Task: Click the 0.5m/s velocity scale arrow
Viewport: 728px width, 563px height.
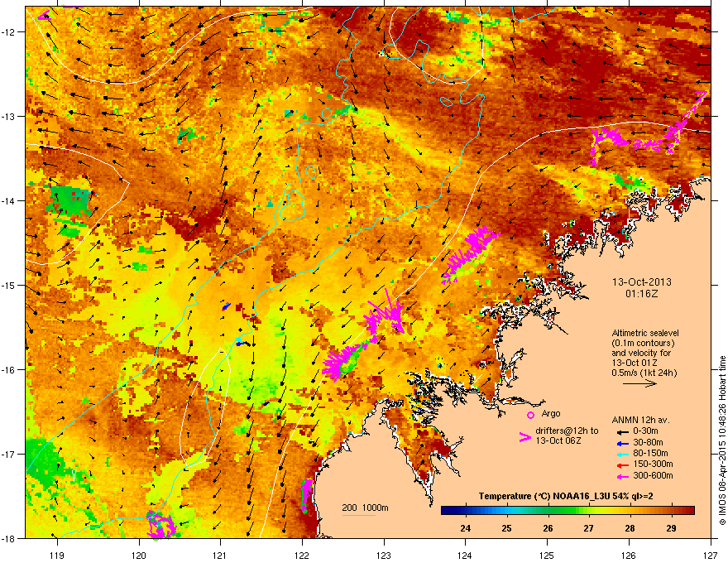Action: (639, 383)
